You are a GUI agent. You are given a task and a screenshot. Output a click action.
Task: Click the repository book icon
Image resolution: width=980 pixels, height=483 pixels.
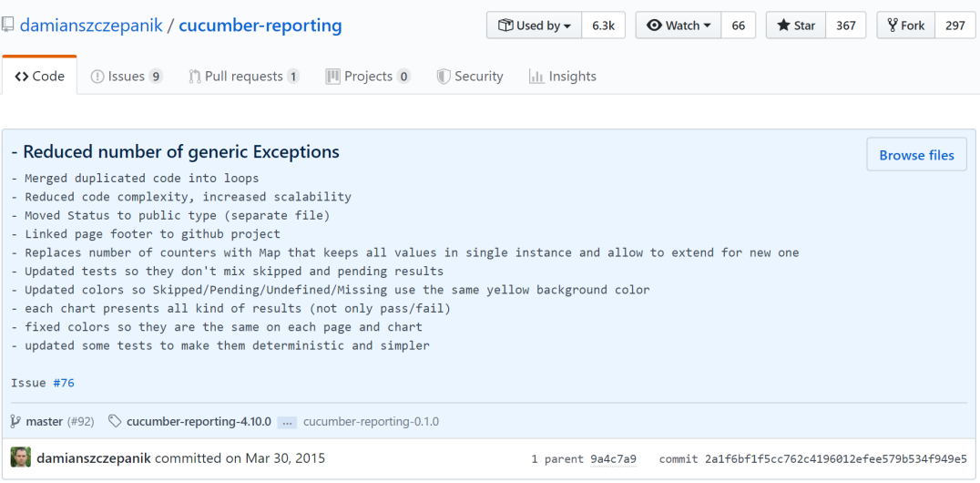click(8, 26)
